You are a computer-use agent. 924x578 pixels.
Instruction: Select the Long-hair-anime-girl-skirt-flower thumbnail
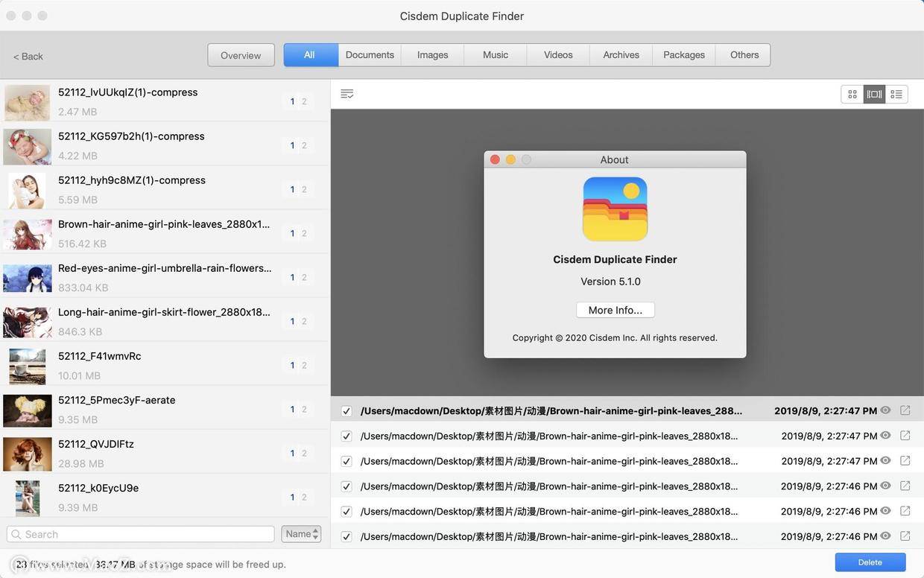(28, 323)
